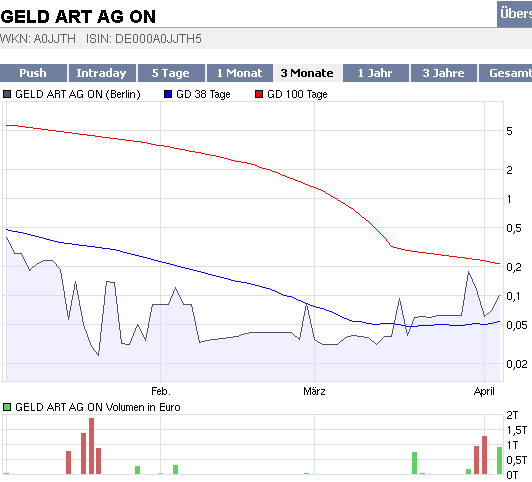
Task: Click the April axis label
Action: point(484,391)
